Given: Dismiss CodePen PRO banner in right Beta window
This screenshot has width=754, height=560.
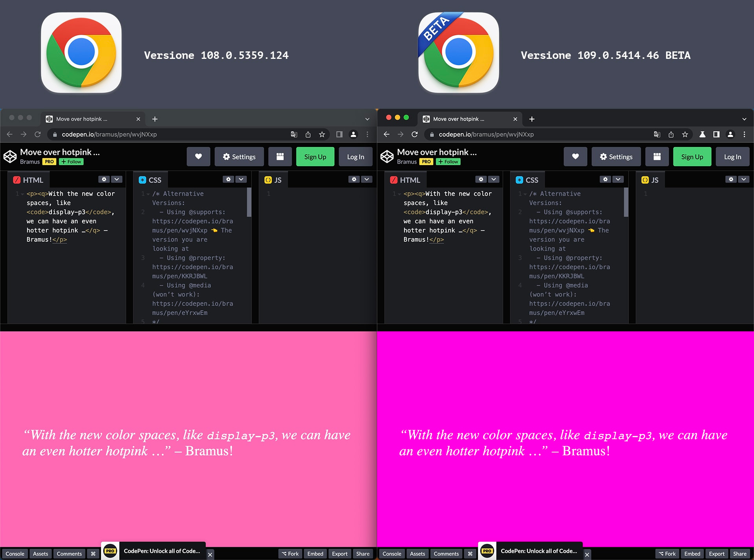Looking at the screenshot, I should tap(587, 555).
